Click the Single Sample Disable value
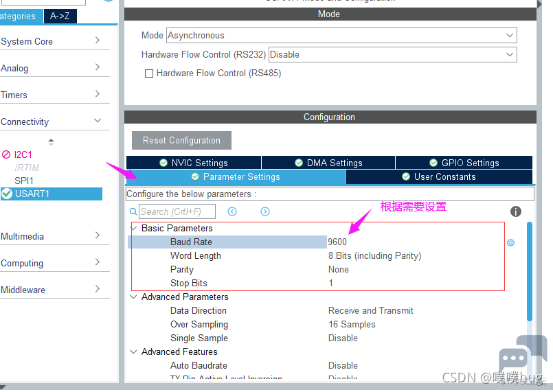Viewport: 553px width, 392px height. point(343,338)
